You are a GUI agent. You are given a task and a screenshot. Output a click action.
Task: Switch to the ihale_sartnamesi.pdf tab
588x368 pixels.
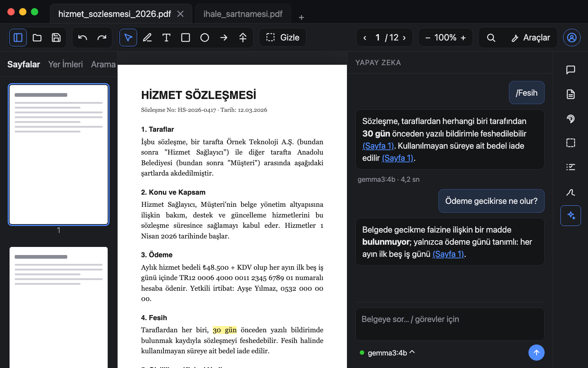pos(243,14)
